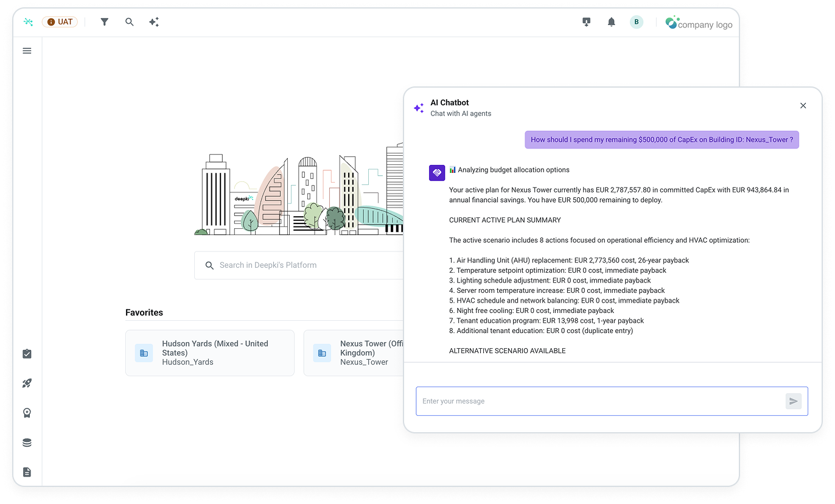Send the chat message arrow button
Image resolution: width=835 pixels, height=504 pixels.
793,401
